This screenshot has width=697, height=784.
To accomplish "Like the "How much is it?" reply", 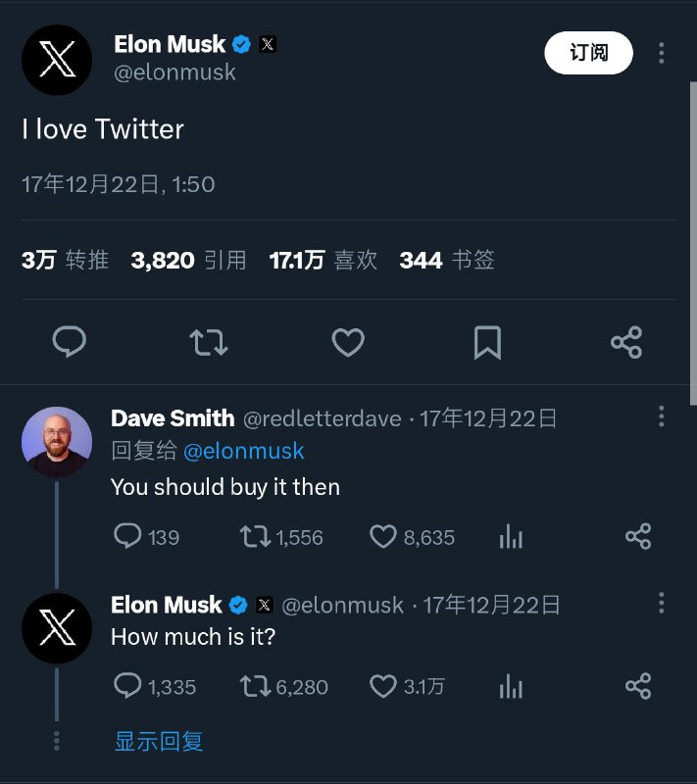I will [x=382, y=686].
